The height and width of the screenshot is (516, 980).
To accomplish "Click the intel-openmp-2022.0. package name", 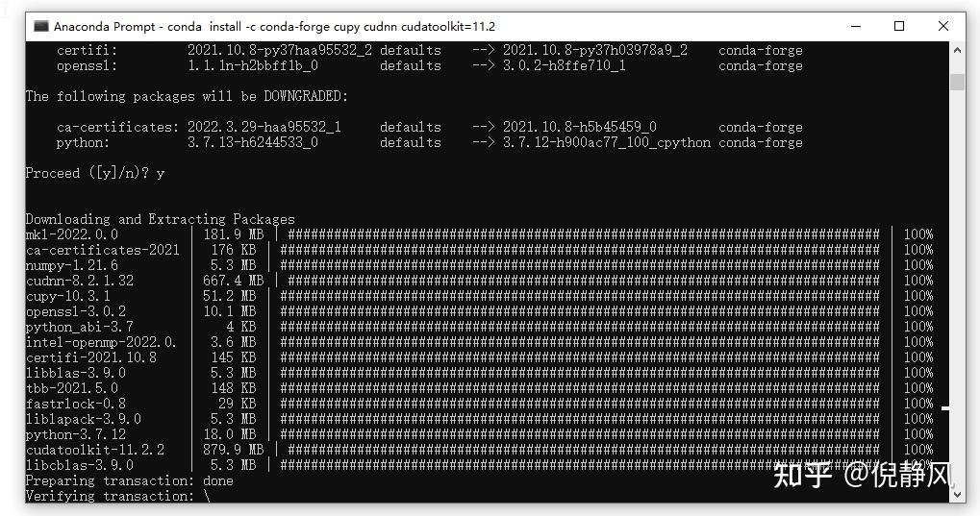I will pyautogui.click(x=101, y=342).
